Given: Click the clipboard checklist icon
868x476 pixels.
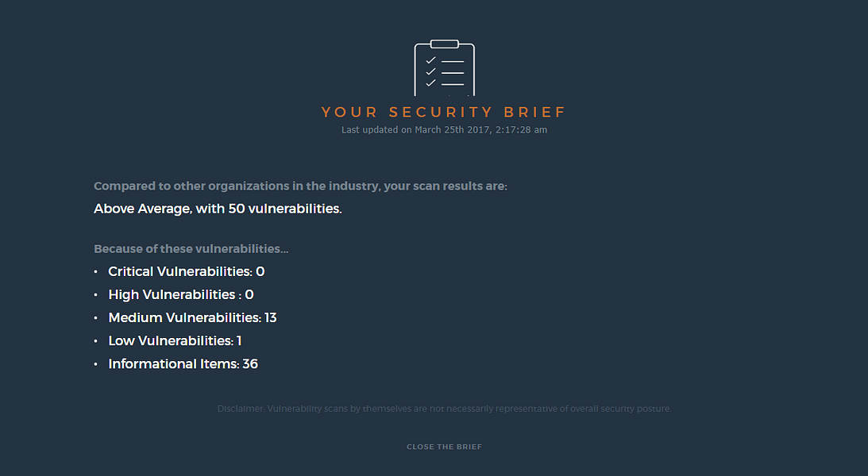Looking at the screenshot, I should (x=445, y=67).
